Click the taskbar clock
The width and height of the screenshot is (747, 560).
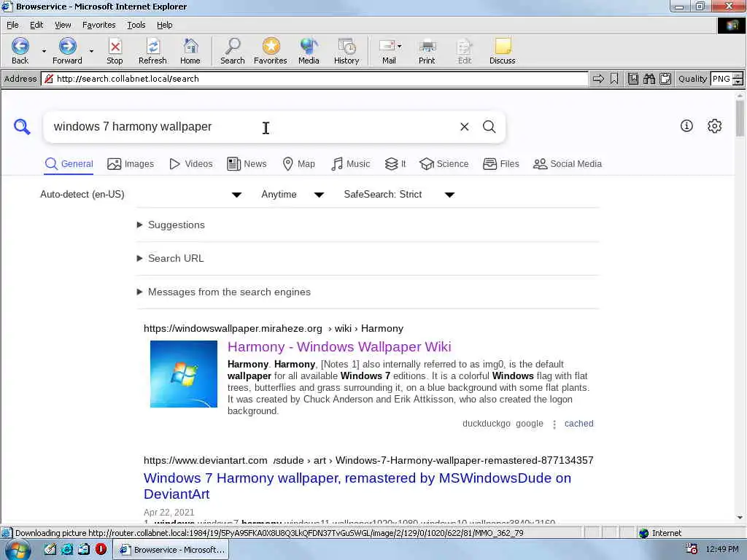722,550
